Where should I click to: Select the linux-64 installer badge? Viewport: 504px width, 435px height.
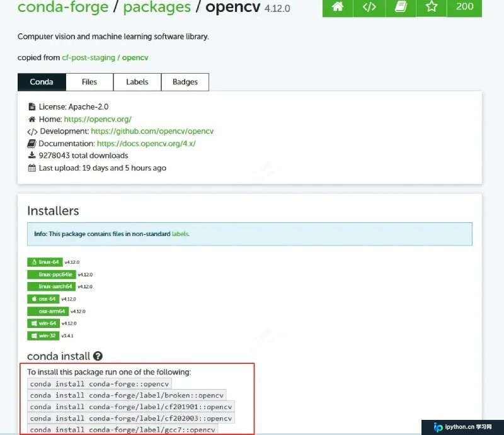coord(45,262)
